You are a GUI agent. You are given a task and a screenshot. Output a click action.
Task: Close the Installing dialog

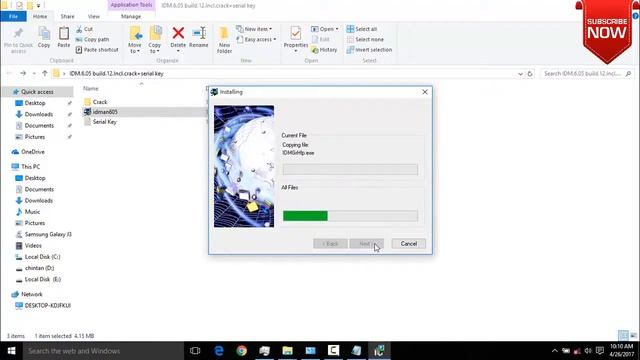pyautogui.click(x=425, y=92)
